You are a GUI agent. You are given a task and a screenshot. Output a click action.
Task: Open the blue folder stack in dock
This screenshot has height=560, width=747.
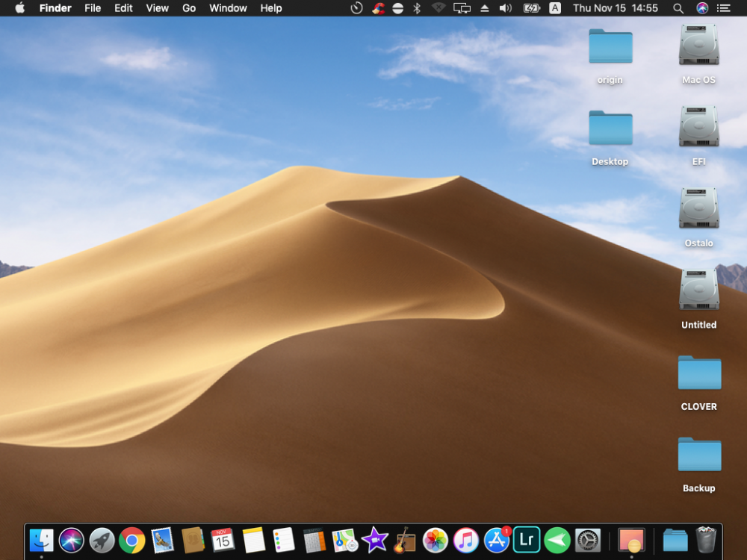coord(675,541)
